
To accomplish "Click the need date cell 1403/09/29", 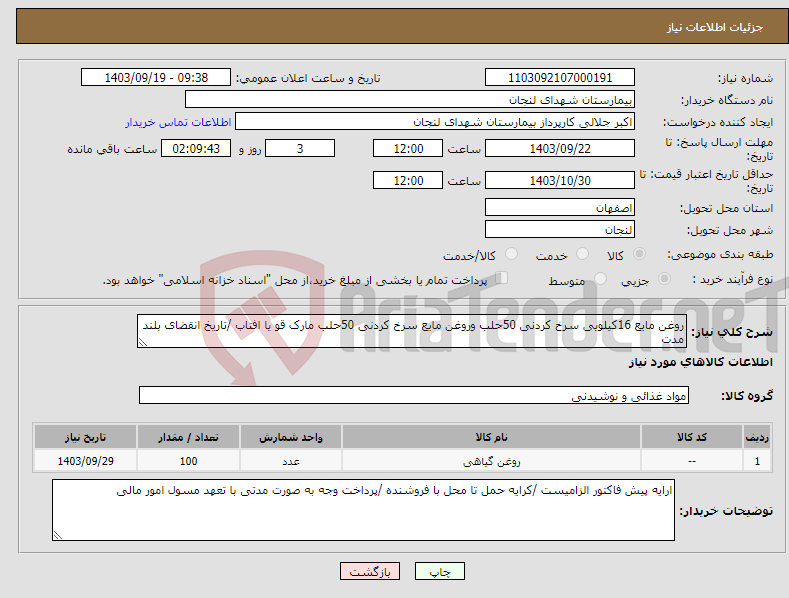I will (85, 461).
